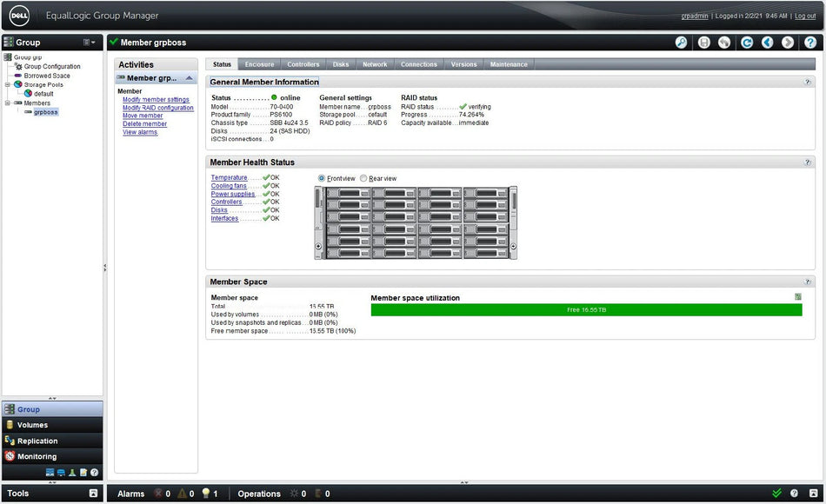Click the green Free 16.55 TB utilization bar
826x504 pixels.
[x=586, y=309]
